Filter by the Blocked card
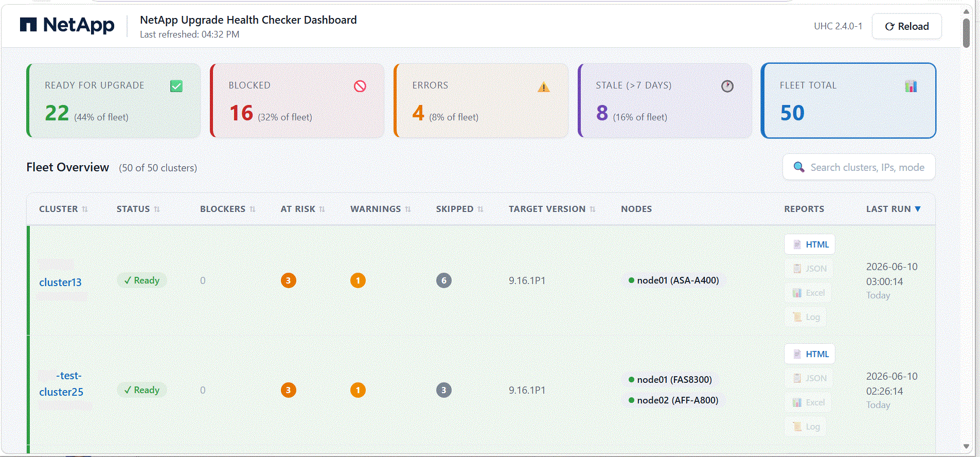This screenshot has width=980, height=457. point(297,100)
